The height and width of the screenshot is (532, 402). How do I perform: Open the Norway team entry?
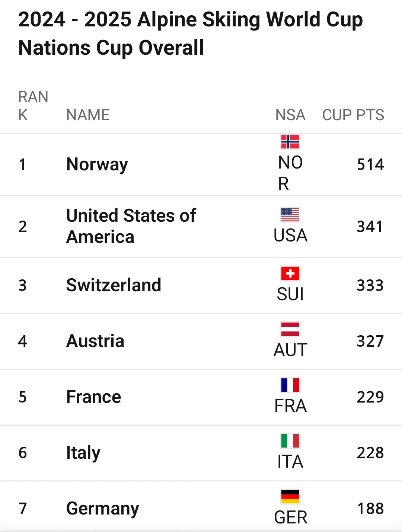97,164
